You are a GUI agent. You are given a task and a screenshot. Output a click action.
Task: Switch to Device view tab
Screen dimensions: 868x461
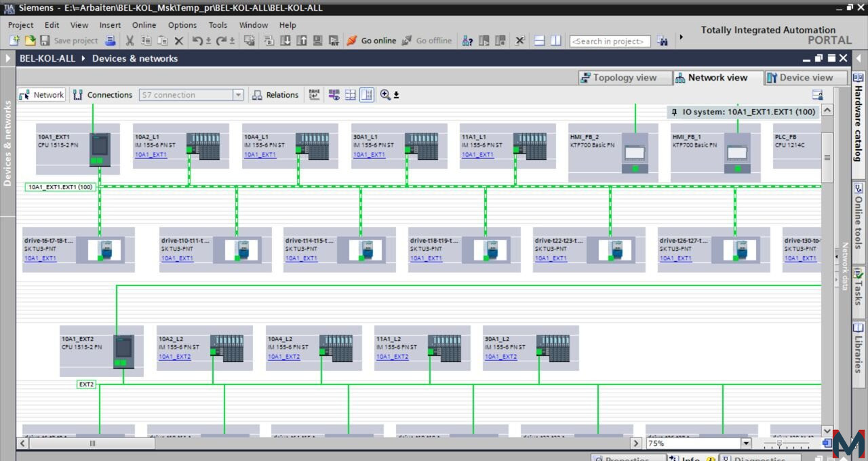click(806, 77)
